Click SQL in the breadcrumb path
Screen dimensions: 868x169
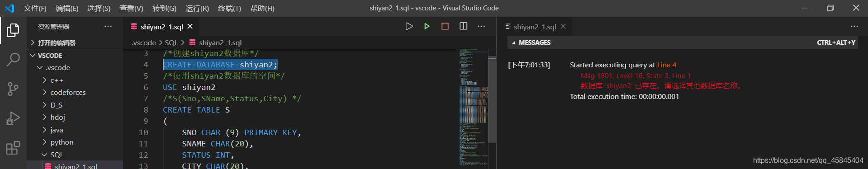tap(171, 42)
